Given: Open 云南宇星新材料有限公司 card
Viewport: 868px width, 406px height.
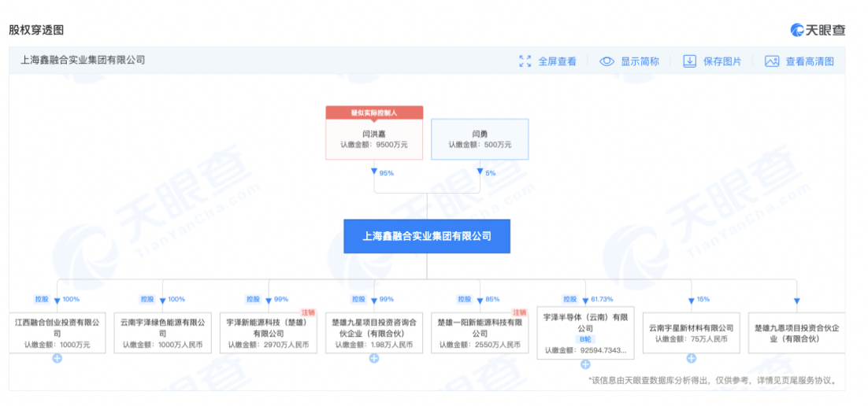Looking at the screenshot, I should pos(691,333).
